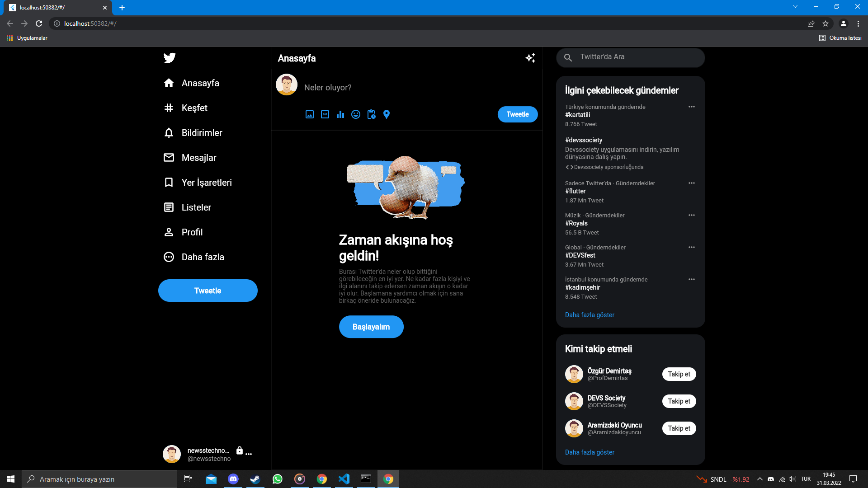The height and width of the screenshot is (488, 868).
Task: Open options for the #flutter trend
Action: 692,183
